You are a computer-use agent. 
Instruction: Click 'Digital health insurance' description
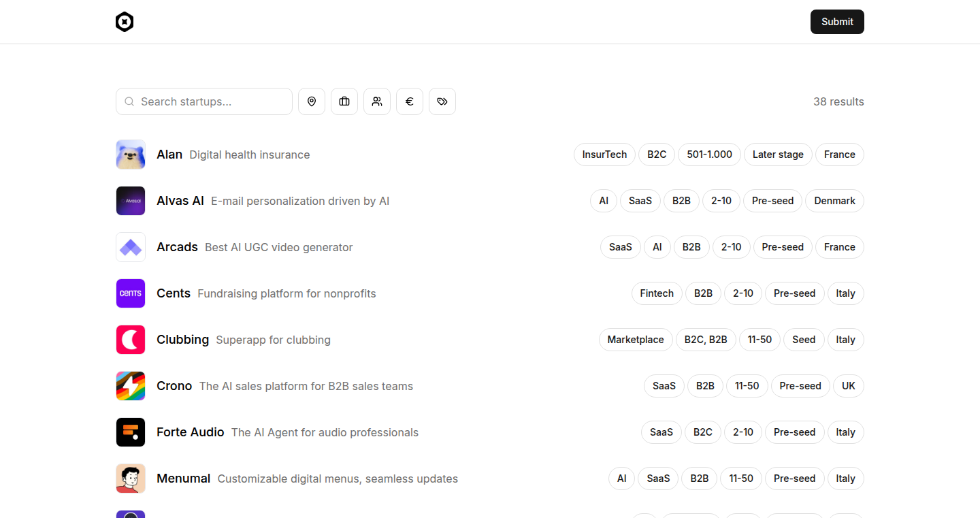pyautogui.click(x=250, y=155)
